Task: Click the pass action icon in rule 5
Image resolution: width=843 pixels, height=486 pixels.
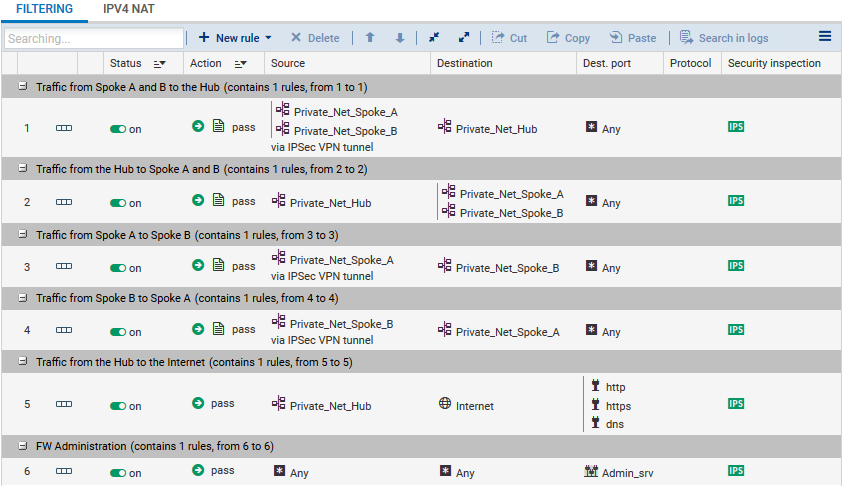Action: [x=198, y=403]
